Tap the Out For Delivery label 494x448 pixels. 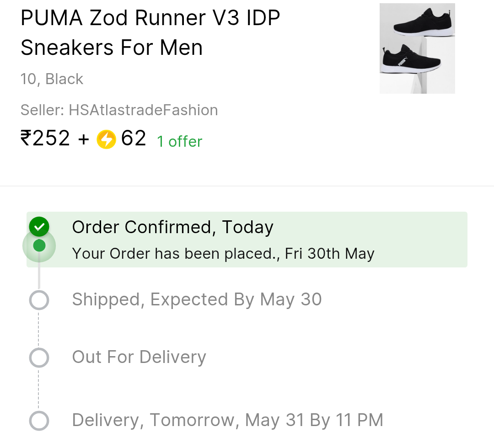(x=139, y=357)
